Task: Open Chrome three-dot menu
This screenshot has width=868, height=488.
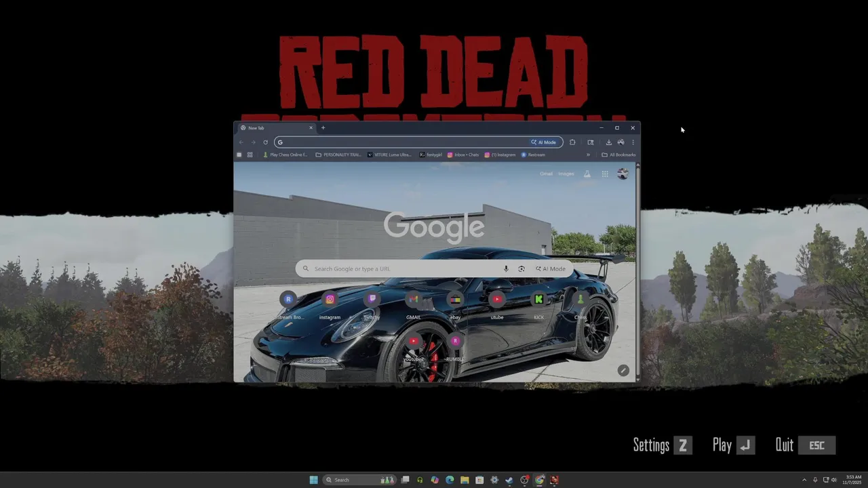Action: coord(633,142)
